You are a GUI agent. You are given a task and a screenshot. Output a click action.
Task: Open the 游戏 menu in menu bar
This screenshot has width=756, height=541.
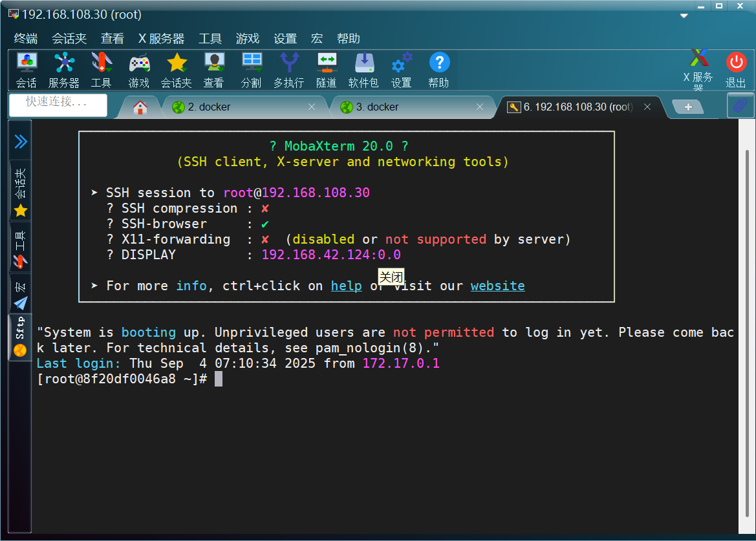(x=248, y=39)
